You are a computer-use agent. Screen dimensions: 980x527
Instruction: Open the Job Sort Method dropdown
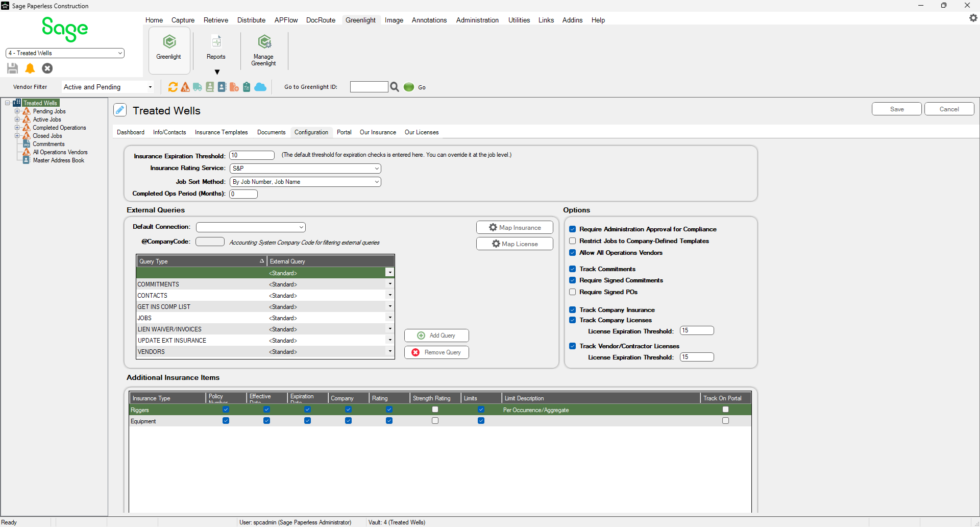click(x=305, y=182)
